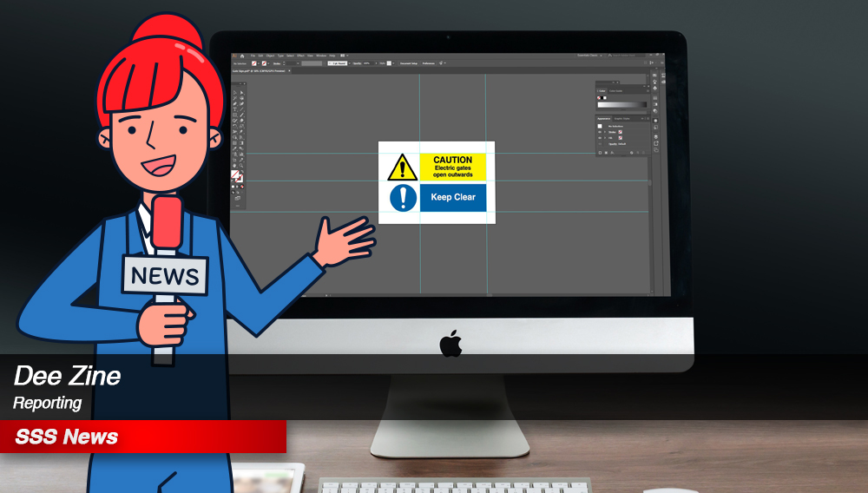Click the grayscale ramp in Color panel
The height and width of the screenshot is (493, 868).
(622, 104)
